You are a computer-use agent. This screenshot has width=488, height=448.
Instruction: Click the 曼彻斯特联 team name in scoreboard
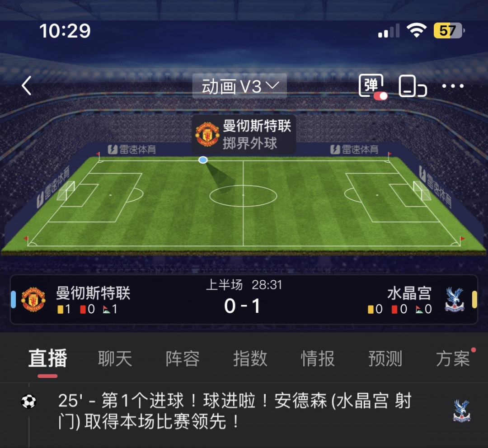coord(93,293)
